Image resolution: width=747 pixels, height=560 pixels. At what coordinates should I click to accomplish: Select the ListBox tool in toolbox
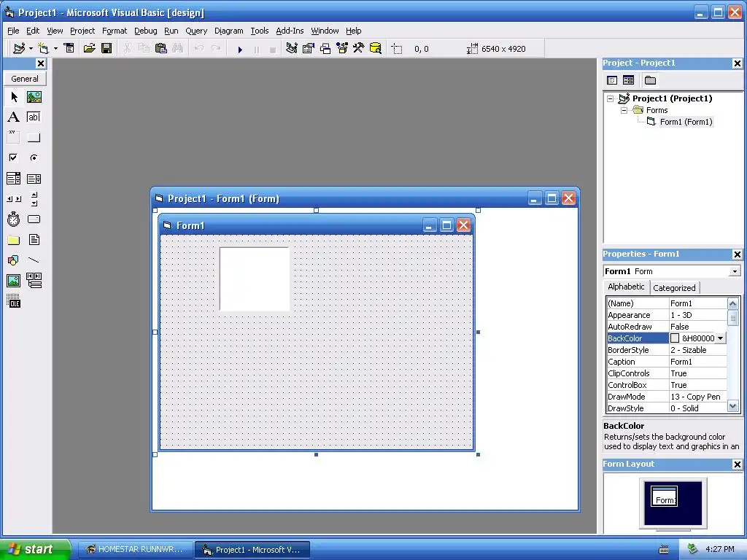(34, 179)
